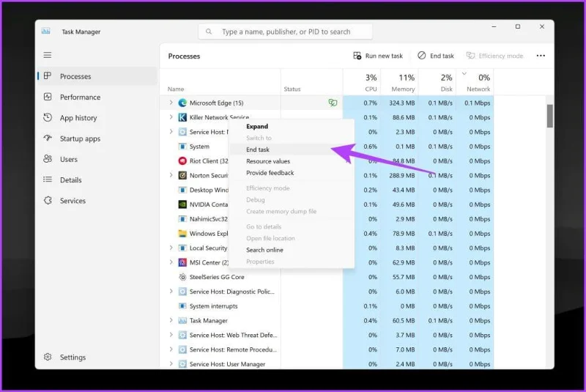Open Settings from the sidebar
This screenshot has width=586, height=392.
(x=97, y=357)
